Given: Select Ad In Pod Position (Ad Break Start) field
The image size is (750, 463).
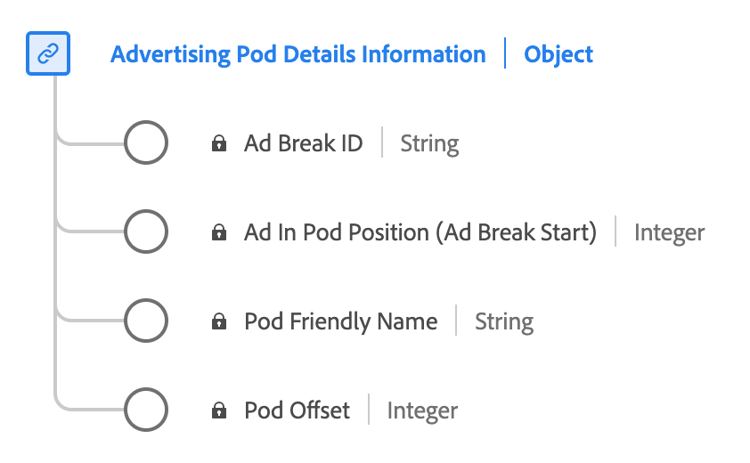Looking at the screenshot, I should pos(420,232).
